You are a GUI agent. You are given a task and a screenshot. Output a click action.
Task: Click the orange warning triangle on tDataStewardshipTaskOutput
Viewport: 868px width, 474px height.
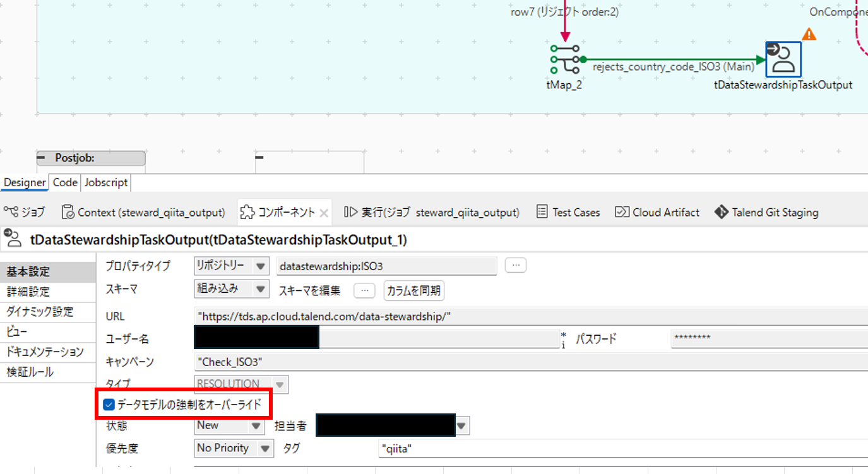pyautogui.click(x=809, y=34)
